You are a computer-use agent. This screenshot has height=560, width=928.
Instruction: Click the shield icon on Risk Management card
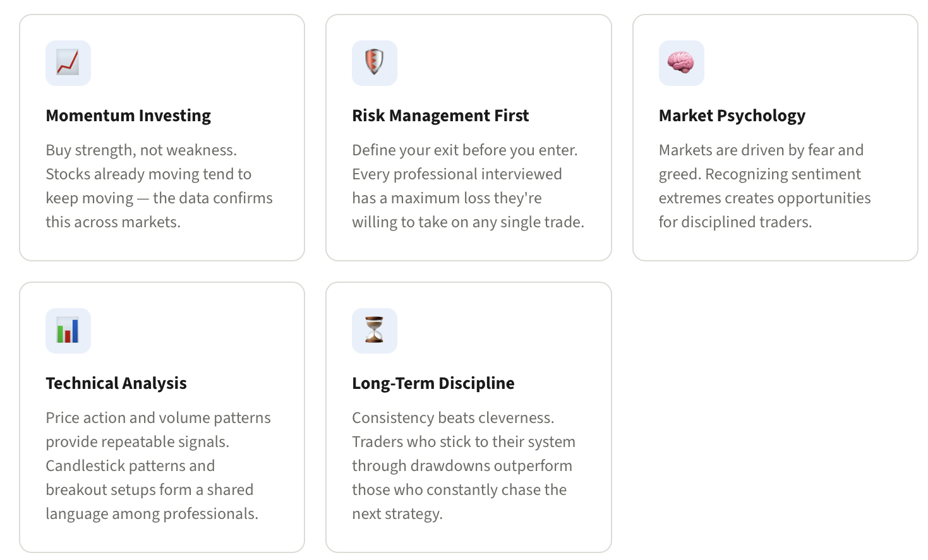[x=375, y=63]
